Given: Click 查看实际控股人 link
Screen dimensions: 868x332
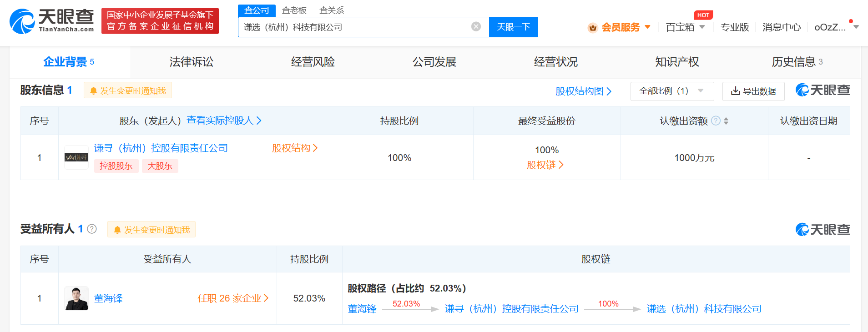Looking at the screenshot, I should pyautogui.click(x=224, y=121).
